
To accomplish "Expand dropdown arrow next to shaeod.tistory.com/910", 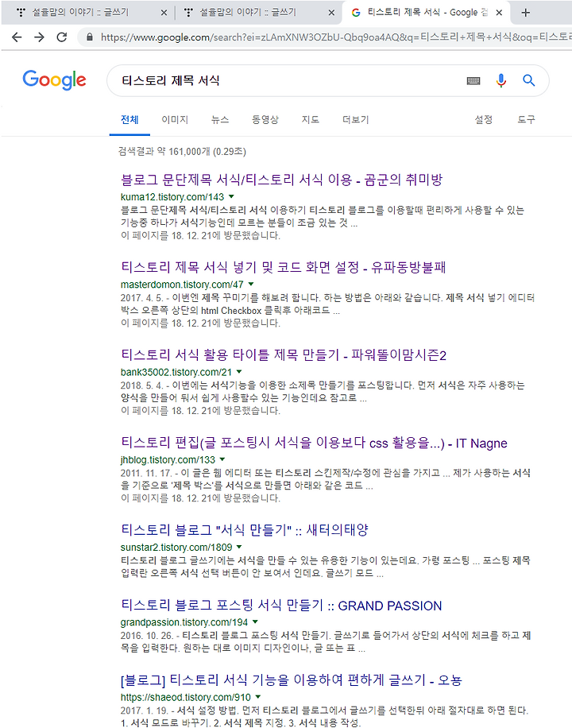I will pos(258,697).
